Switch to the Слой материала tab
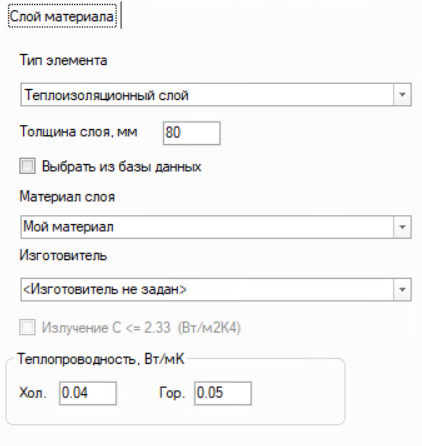 pos(62,16)
